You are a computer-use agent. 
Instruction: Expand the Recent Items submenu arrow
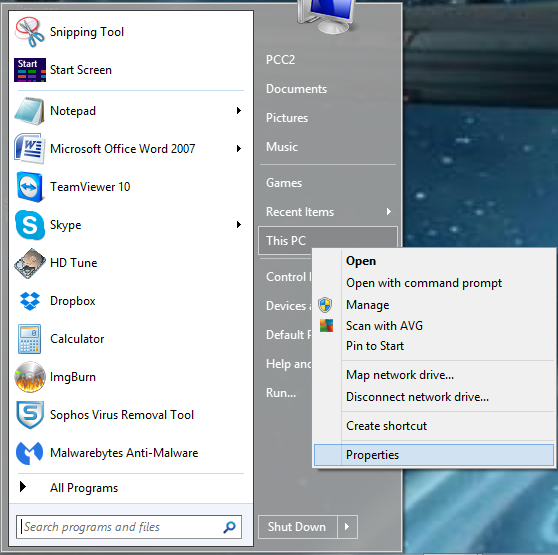389,212
